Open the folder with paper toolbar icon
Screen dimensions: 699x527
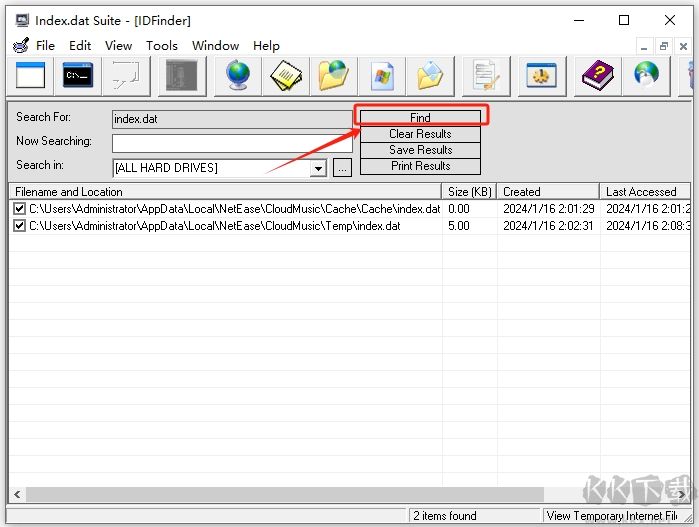point(430,75)
